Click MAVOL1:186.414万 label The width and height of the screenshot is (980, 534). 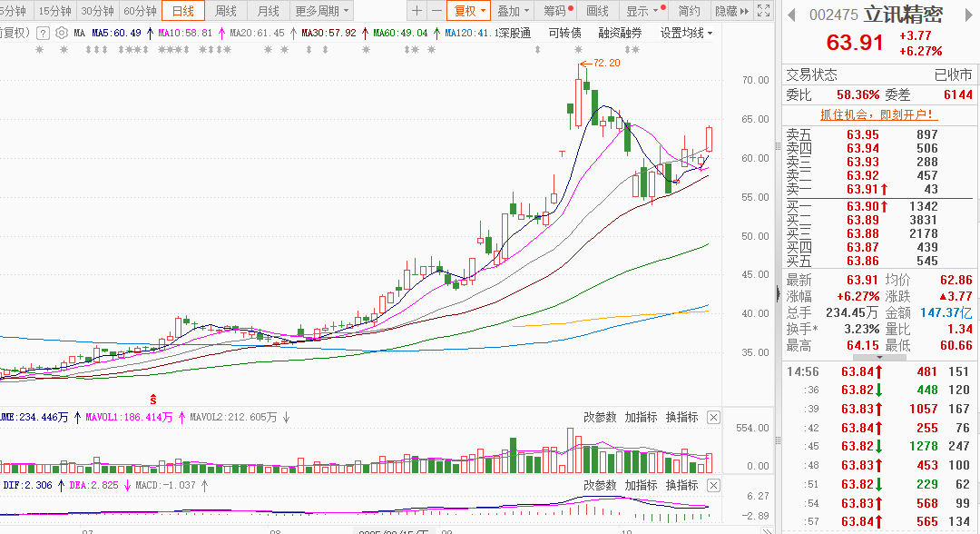(129, 417)
